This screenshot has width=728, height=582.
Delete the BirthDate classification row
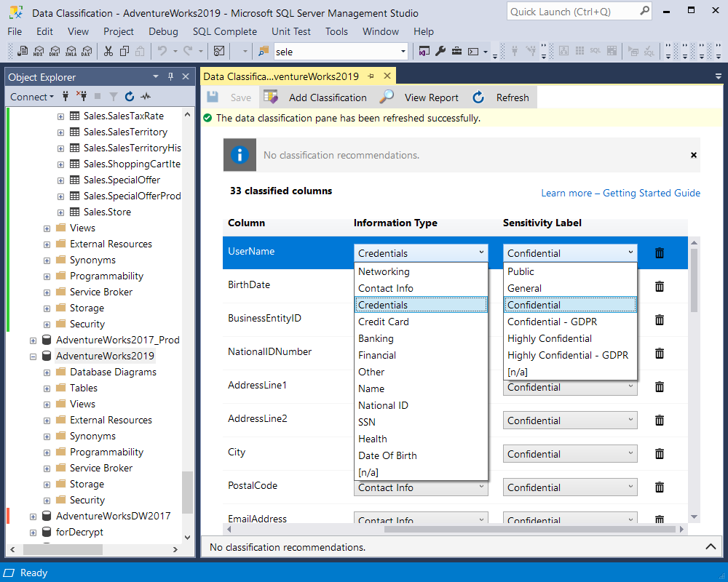coord(660,287)
